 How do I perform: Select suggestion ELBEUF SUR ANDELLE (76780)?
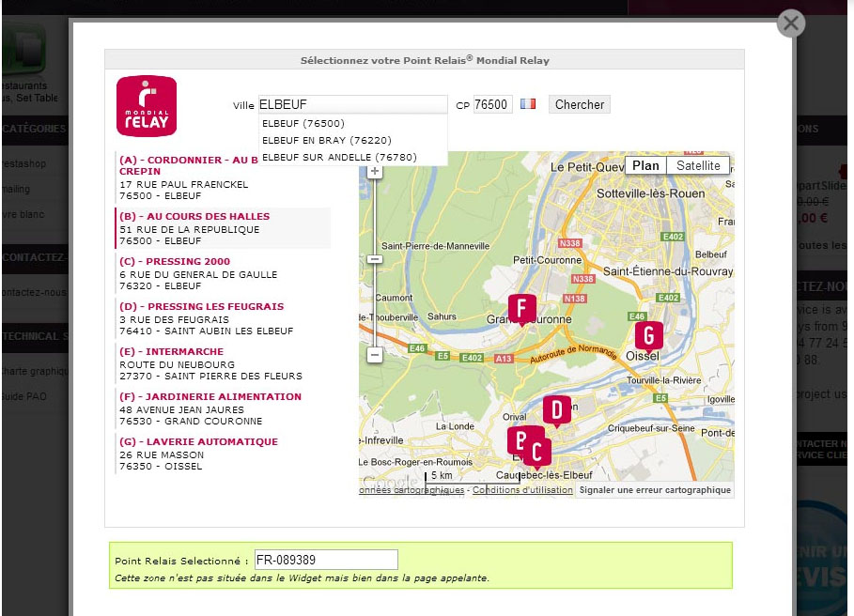pos(339,157)
